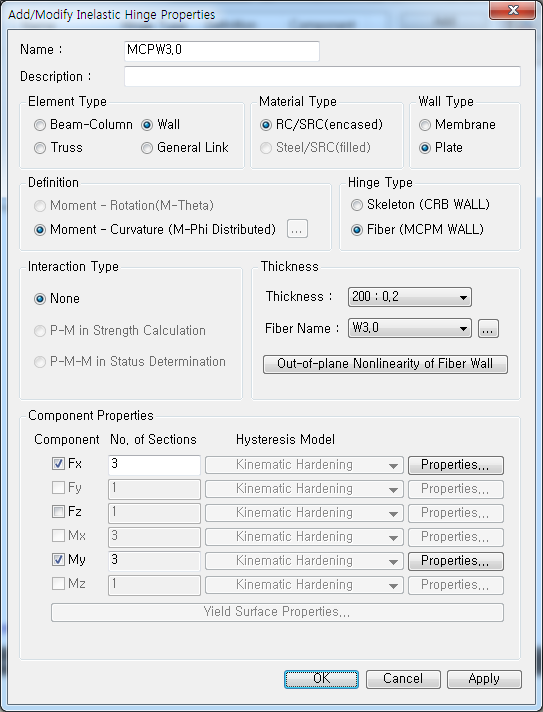Confirm the dialog with the OK button
Screen dimensions: 543x712
(x=321, y=679)
